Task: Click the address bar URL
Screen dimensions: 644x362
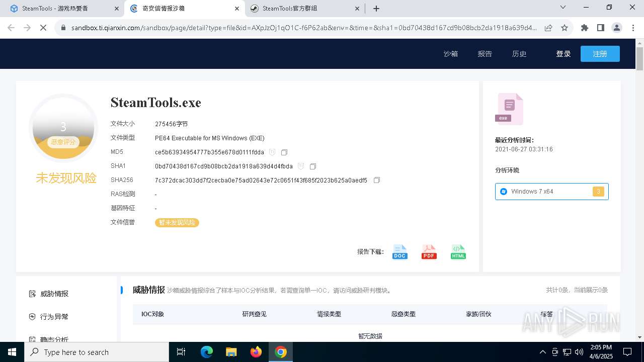Action: [304, 28]
